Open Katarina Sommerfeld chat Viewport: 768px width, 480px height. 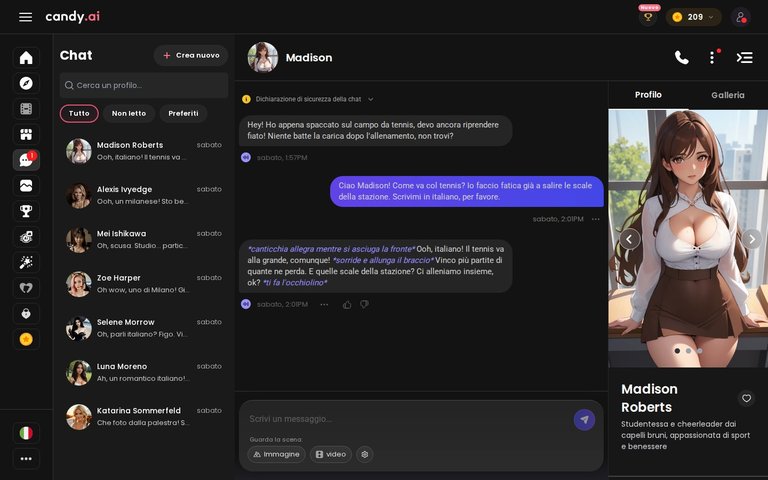click(x=144, y=417)
